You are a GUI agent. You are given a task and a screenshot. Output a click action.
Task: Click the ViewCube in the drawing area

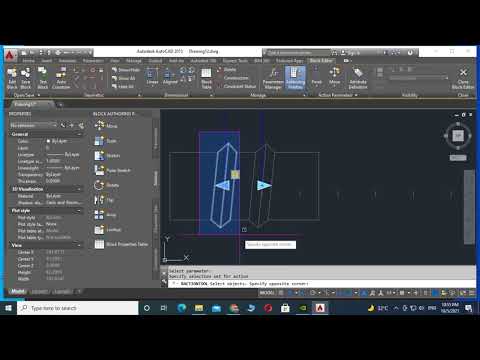pos(458,135)
